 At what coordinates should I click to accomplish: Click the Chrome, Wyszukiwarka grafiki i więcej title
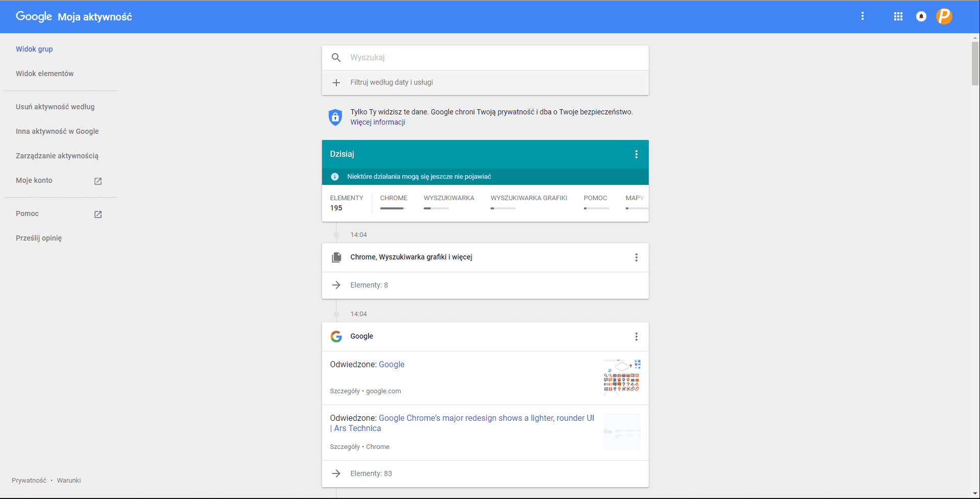[411, 257]
